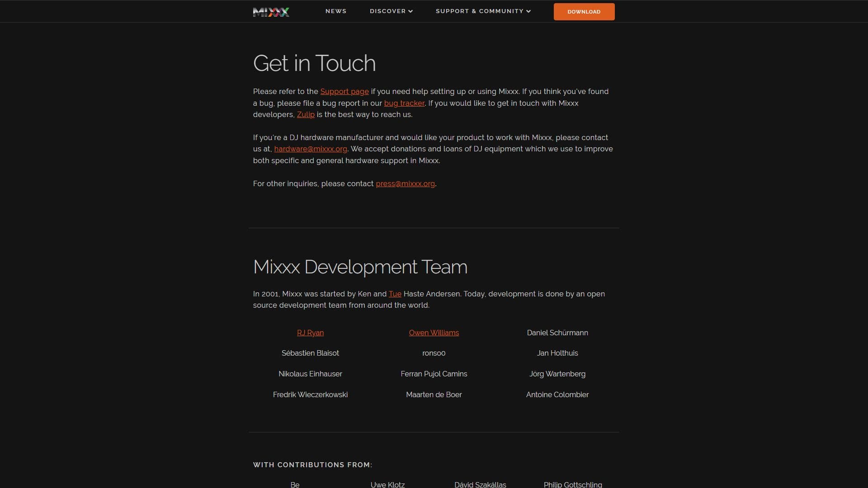Click the name Nikolaus Einhauser

pos(310,374)
